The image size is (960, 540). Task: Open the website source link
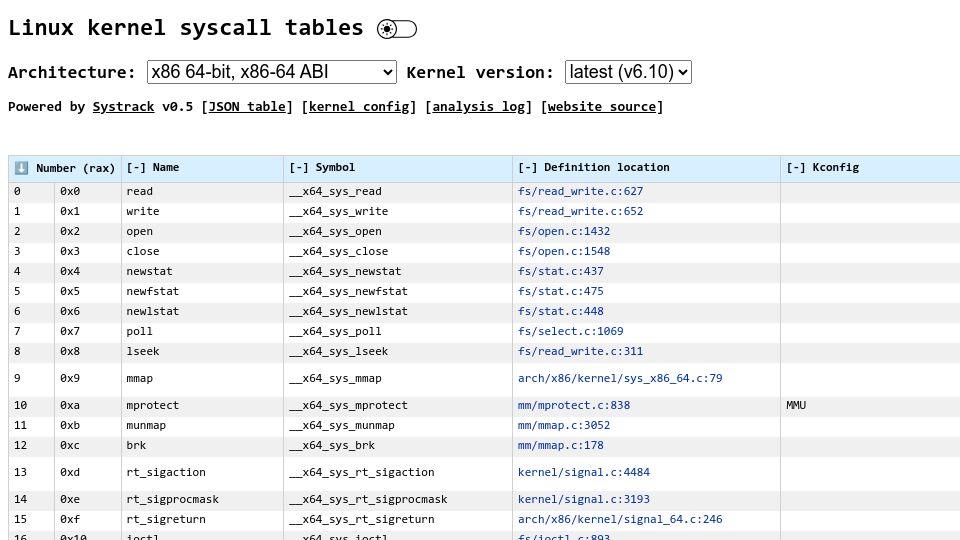[602, 107]
